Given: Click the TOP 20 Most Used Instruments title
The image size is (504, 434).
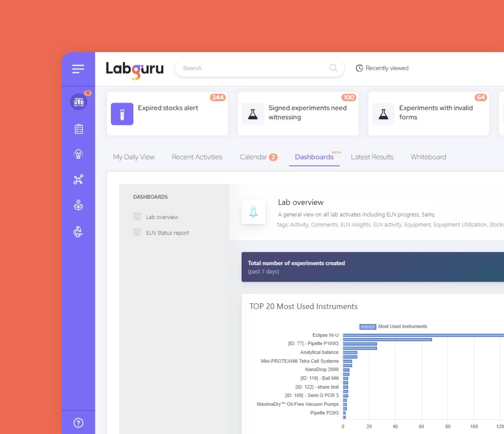Looking at the screenshot, I should click(x=303, y=306).
